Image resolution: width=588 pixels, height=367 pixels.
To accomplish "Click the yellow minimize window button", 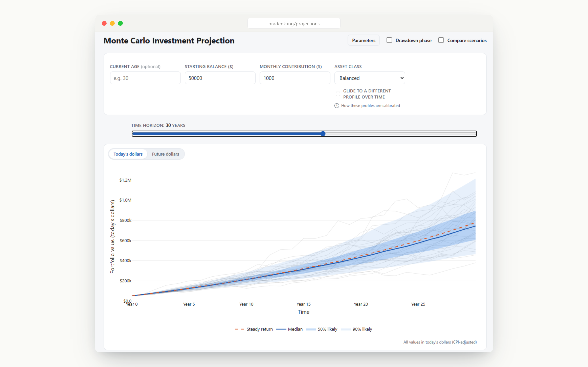I will coord(112,23).
